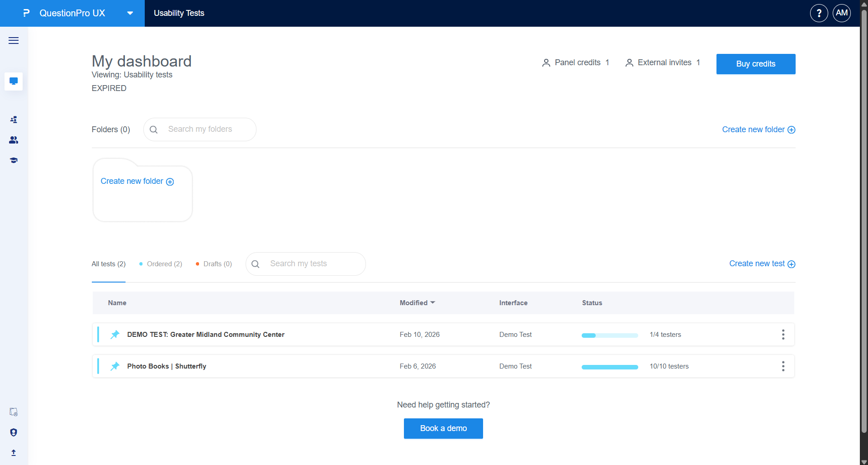The height and width of the screenshot is (465, 868).
Task: Click the shield icon in the sidebar
Action: point(14,432)
